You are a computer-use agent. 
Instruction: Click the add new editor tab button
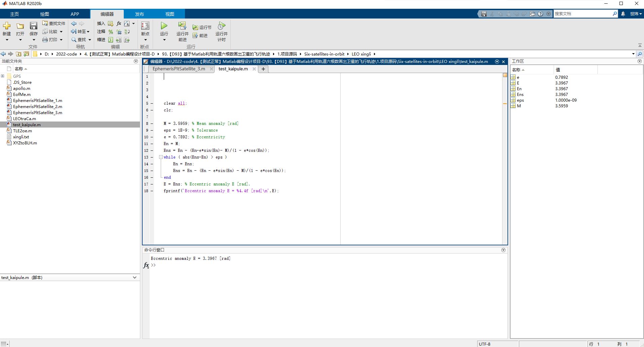pos(263,69)
